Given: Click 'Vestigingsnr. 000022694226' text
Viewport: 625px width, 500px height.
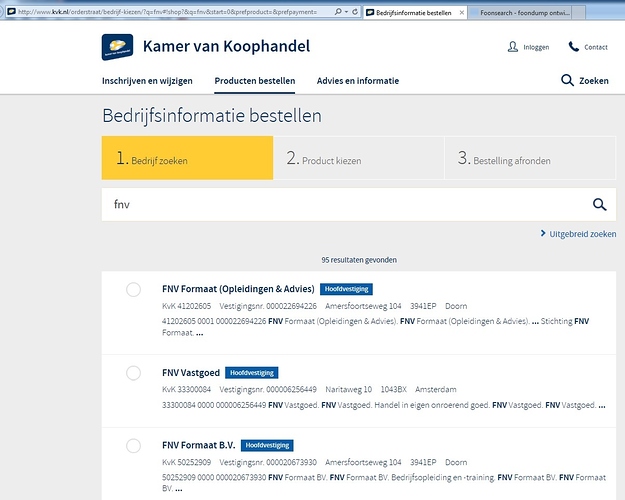Looking at the screenshot, I should 268,306.
